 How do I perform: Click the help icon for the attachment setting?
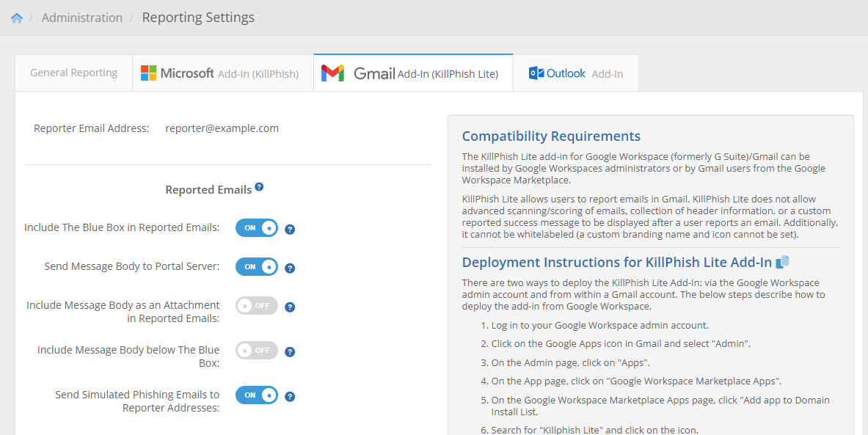pyautogui.click(x=290, y=307)
